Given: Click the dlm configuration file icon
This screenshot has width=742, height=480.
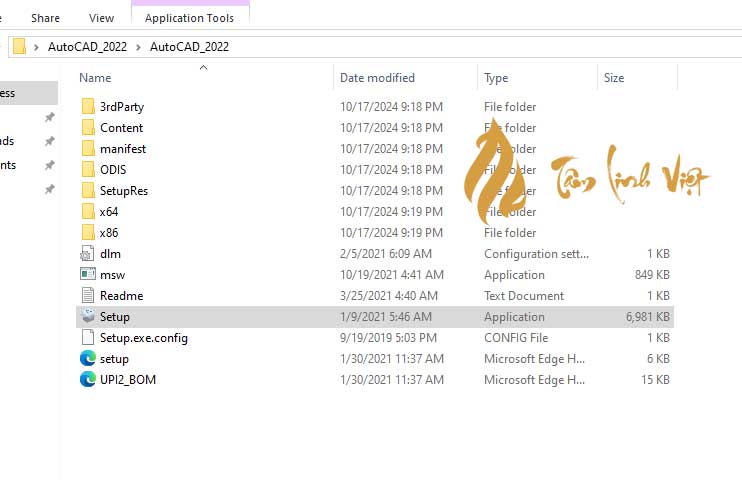Looking at the screenshot, I should pos(88,254).
